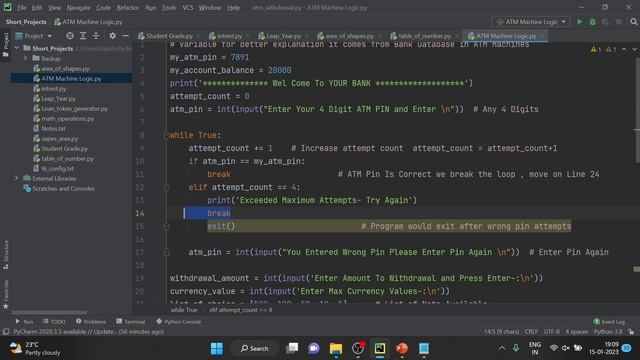Image resolution: width=640 pixels, height=360 pixels.
Task: Open Task View on the taskbar
Action: coord(292,348)
